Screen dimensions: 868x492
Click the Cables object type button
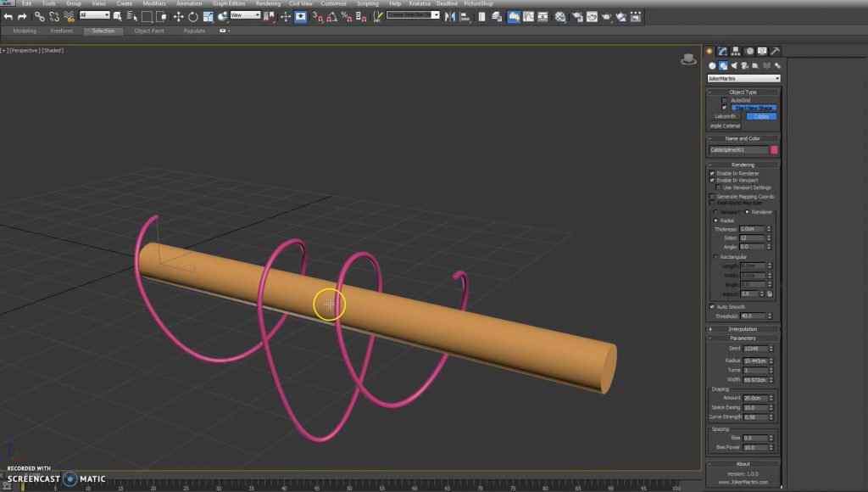761,116
